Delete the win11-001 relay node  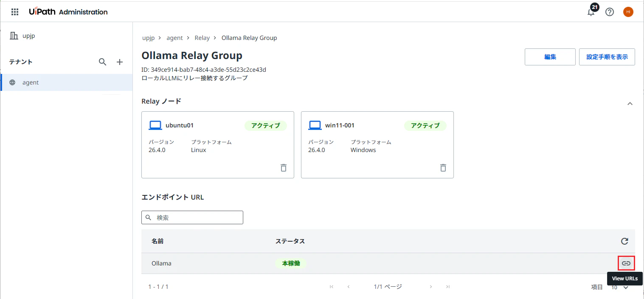443,168
